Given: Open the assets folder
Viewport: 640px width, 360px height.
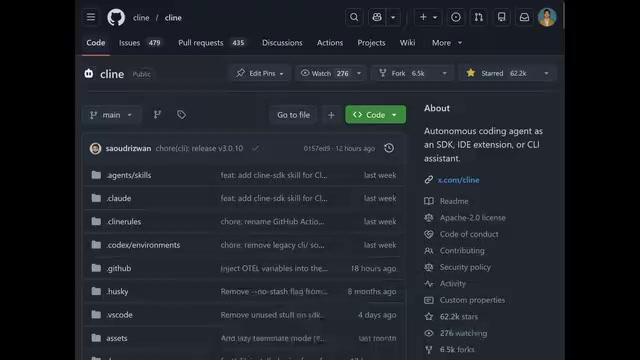Looking at the screenshot, I should coord(117,338).
